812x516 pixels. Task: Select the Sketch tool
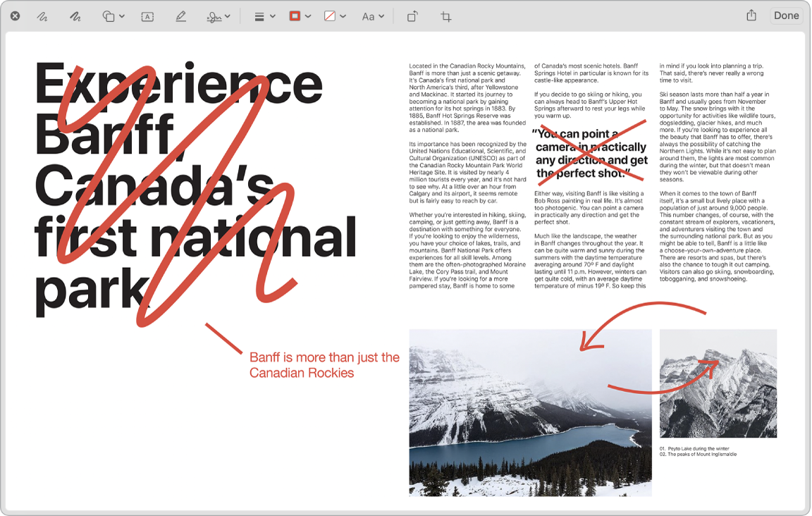tap(42, 16)
